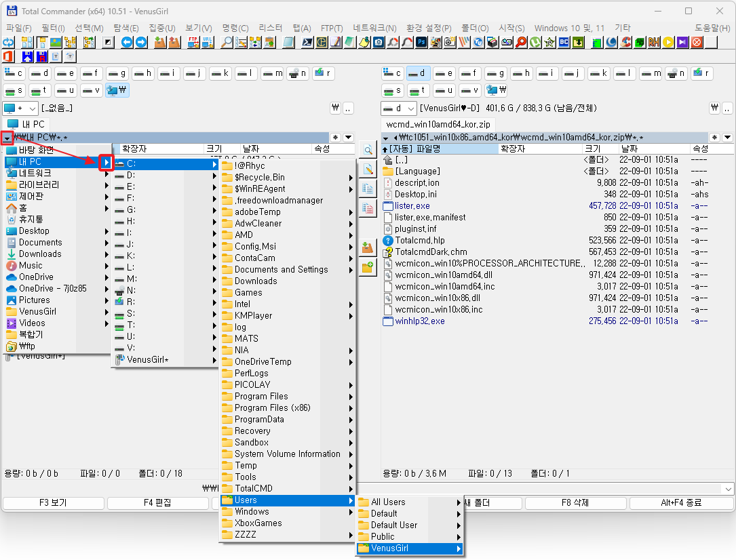Click the FTP connect toolbar icon
This screenshot has width=736, height=560.
pyautogui.click(x=193, y=42)
